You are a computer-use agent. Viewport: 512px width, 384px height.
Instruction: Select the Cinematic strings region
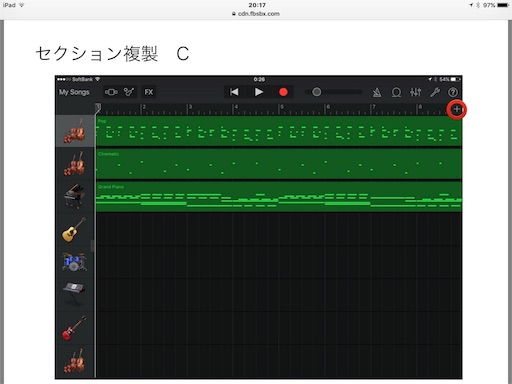(279, 164)
